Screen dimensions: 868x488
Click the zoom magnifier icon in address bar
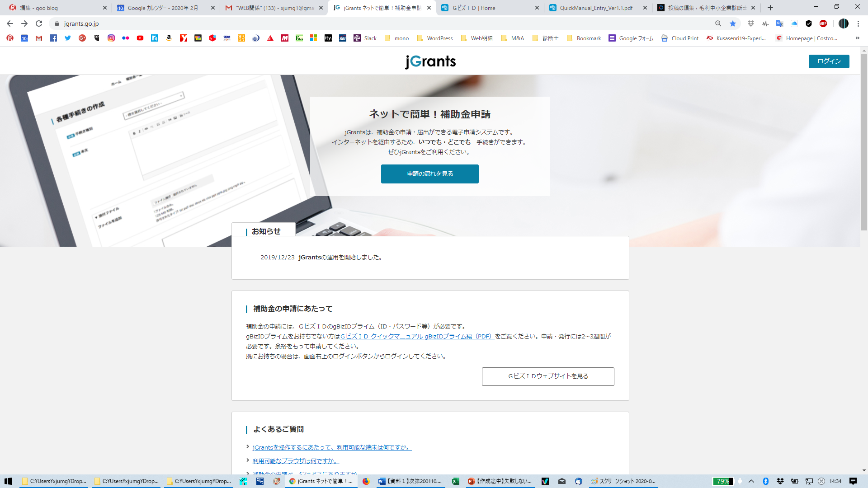(x=718, y=23)
